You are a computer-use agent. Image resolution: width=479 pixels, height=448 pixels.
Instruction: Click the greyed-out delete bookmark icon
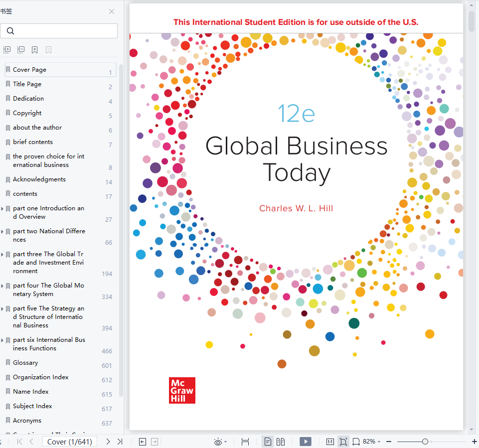48,50
